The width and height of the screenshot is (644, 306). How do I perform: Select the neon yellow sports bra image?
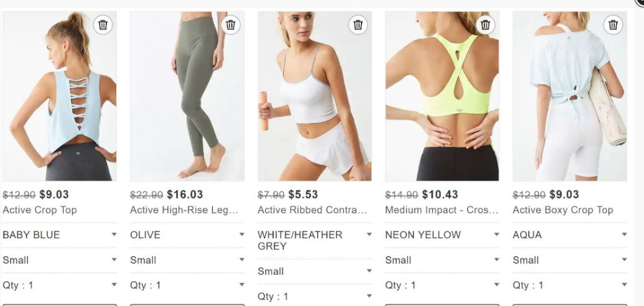[x=442, y=96]
